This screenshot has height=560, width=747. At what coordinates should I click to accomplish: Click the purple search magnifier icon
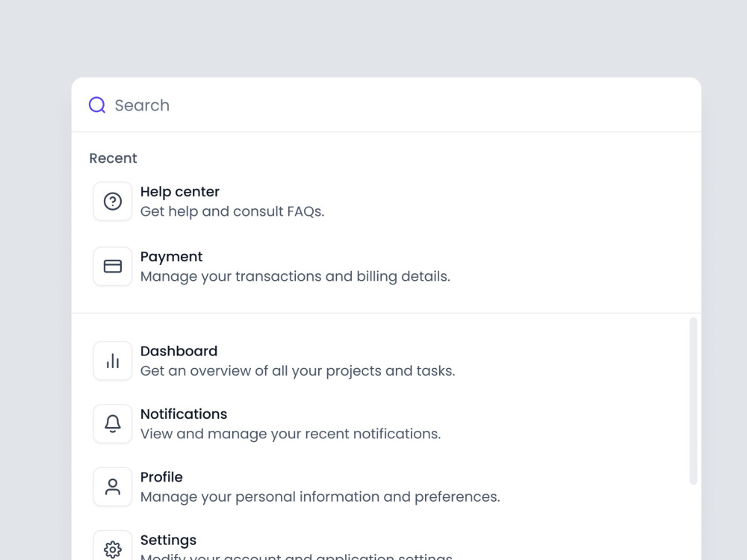point(97,105)
